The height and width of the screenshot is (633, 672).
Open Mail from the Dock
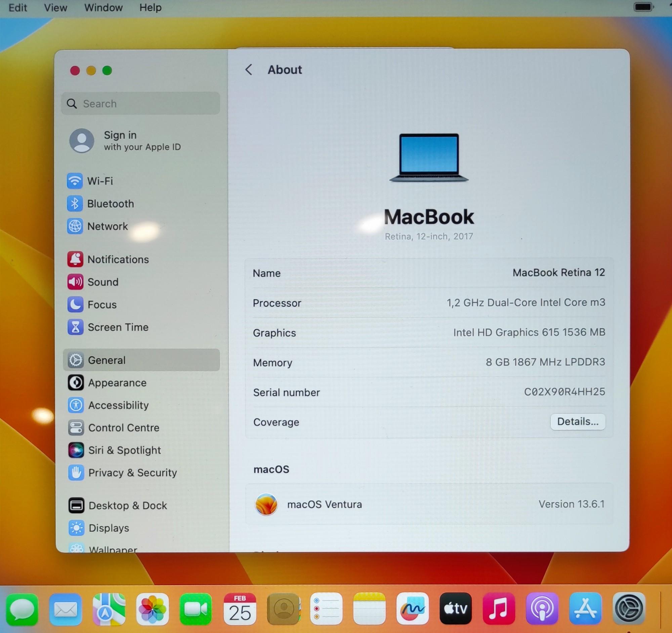click(65, 609)
